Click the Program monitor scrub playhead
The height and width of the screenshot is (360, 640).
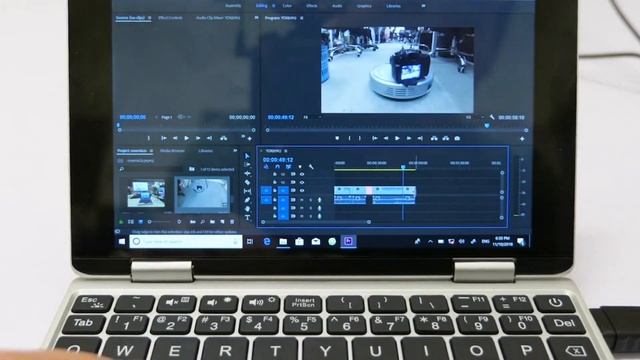pos(487,126)
